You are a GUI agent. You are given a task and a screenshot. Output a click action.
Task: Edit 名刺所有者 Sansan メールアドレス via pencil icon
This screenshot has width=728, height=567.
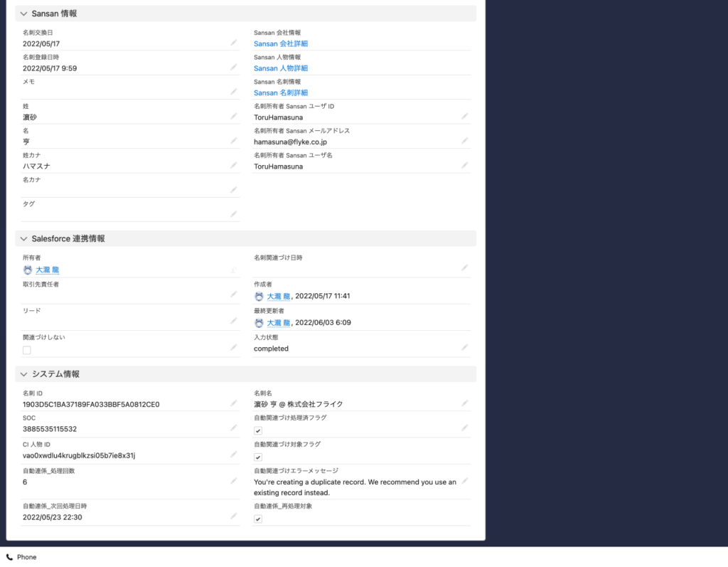pyautogui.click(x=464, y=141)
